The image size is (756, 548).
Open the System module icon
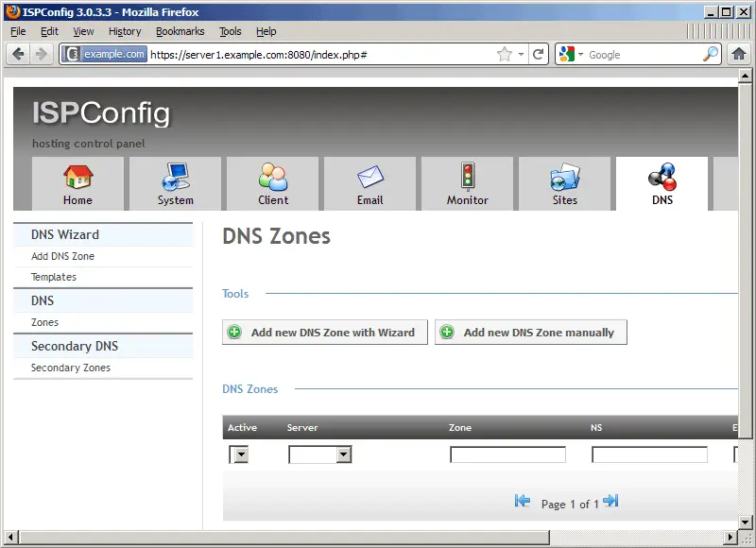click(x=176, y=177)
